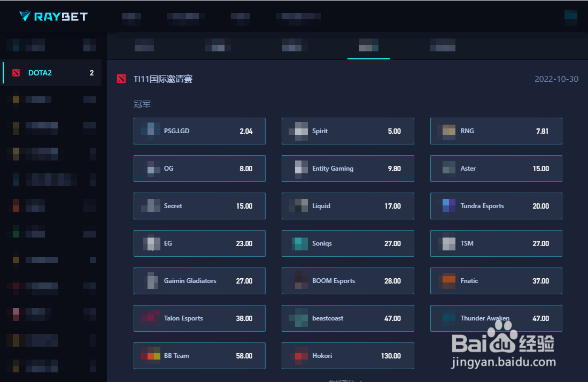This screenshot has width=588, height=382.
Task: Select Secret odds 15.00
Action: point(199,206)
